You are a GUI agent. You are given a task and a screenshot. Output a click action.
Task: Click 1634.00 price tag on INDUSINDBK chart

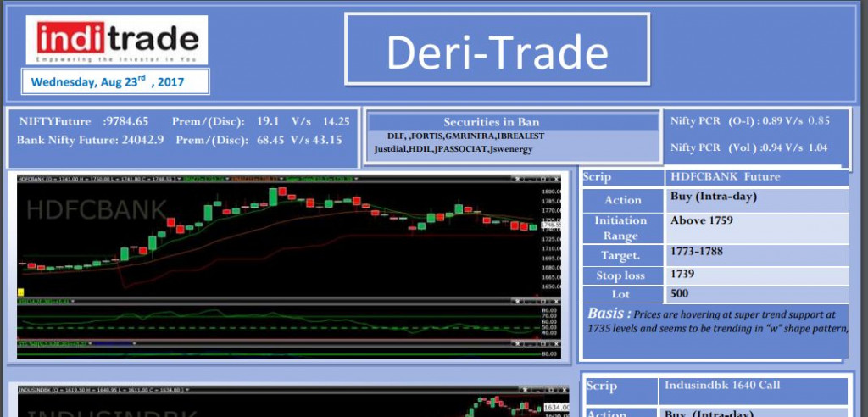(558, 407)
